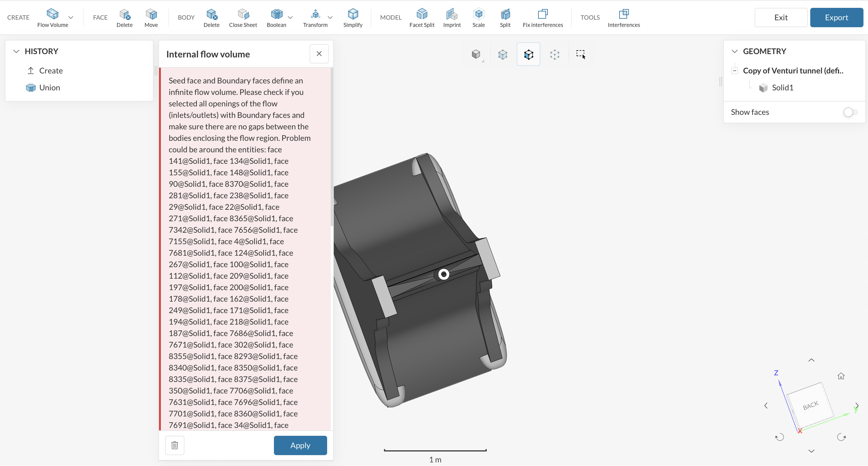Expand the Flow Volume dropdown arrow
This screenshot has height=466, width=868.
[71, 18]
